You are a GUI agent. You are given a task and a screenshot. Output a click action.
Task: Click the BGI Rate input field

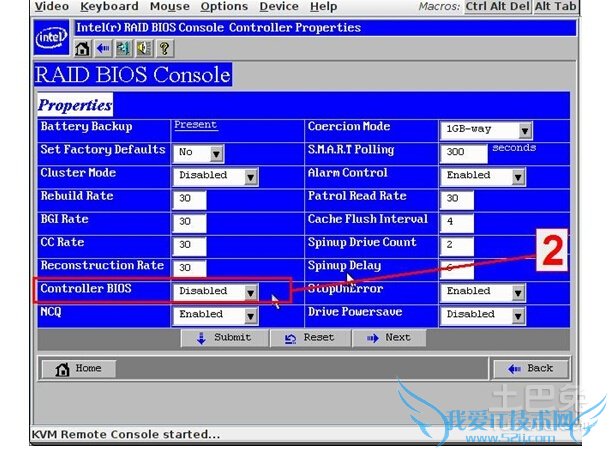190,222
